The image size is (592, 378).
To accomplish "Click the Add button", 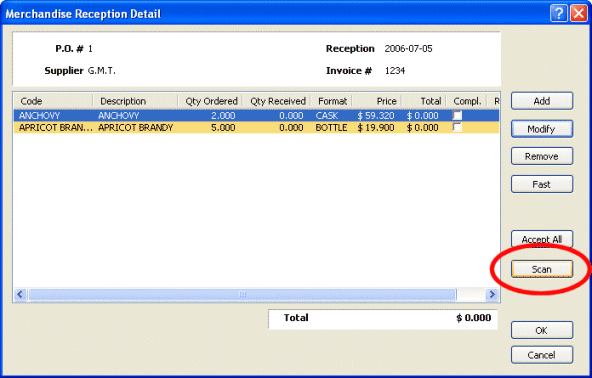I will tap(542, 101).
